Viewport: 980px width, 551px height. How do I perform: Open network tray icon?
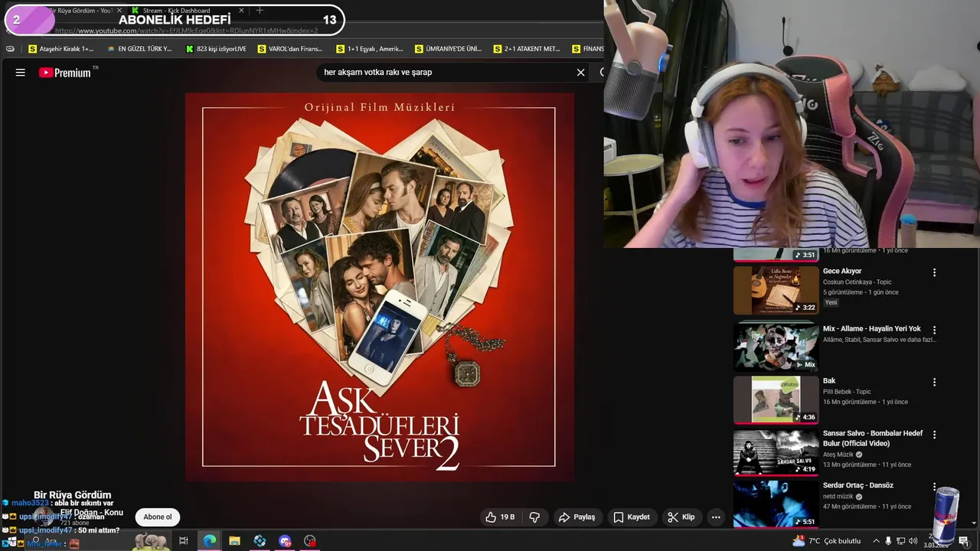tap(900, 541)
